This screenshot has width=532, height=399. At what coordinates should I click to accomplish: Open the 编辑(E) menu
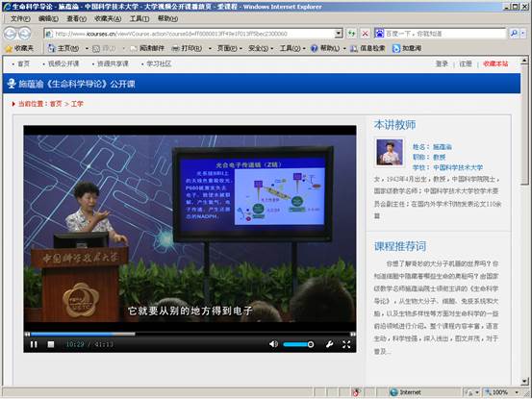[48, 18]
